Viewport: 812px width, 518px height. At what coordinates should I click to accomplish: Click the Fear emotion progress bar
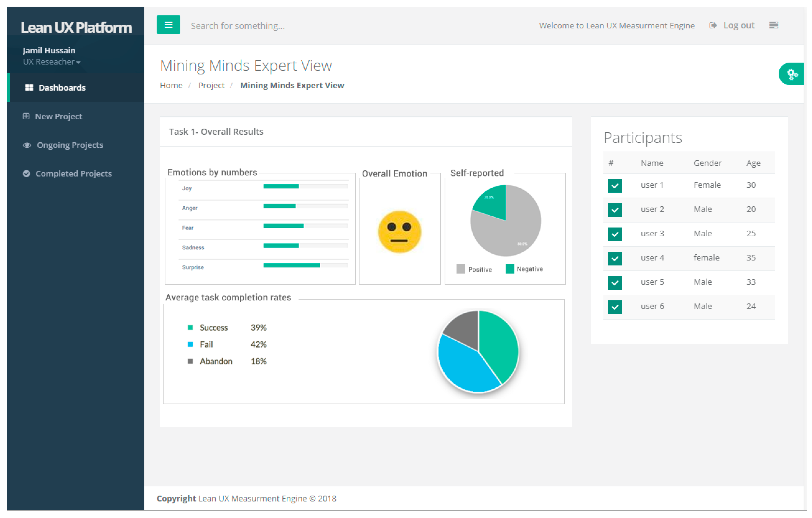coord(306,226)
